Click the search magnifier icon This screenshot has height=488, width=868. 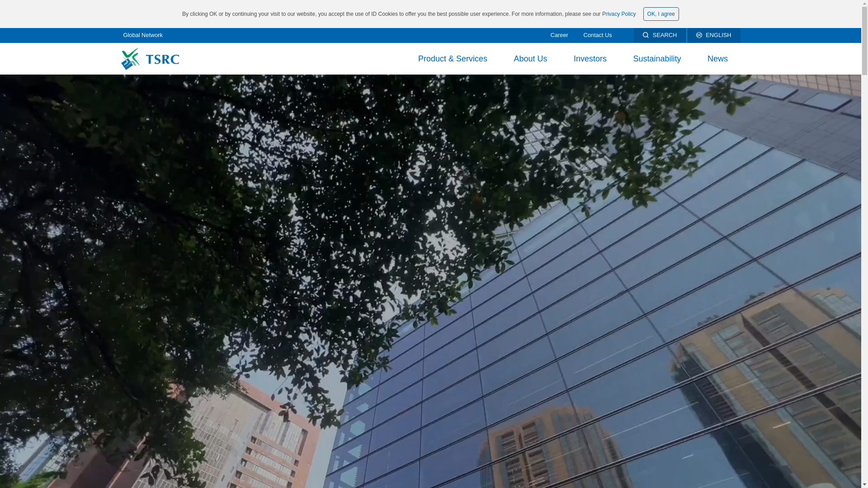point(646,35)
